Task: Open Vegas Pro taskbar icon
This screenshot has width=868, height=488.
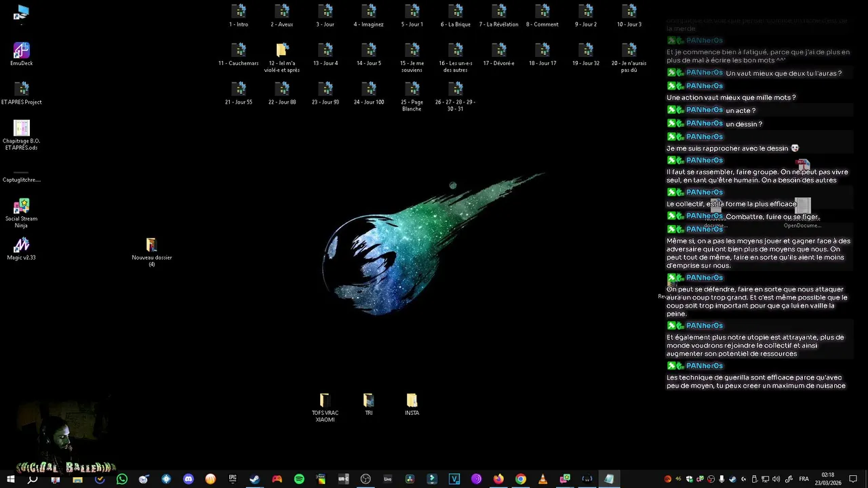Action: coord(454,479)
